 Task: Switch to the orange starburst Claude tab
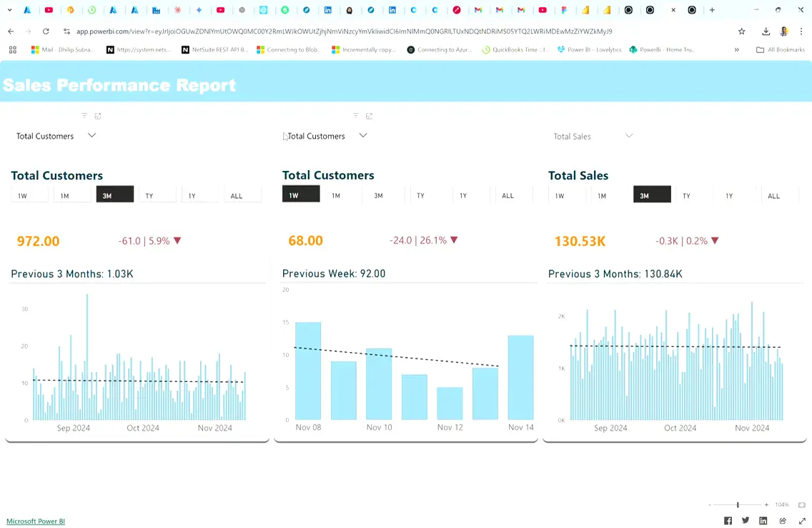tap(177, 10)
